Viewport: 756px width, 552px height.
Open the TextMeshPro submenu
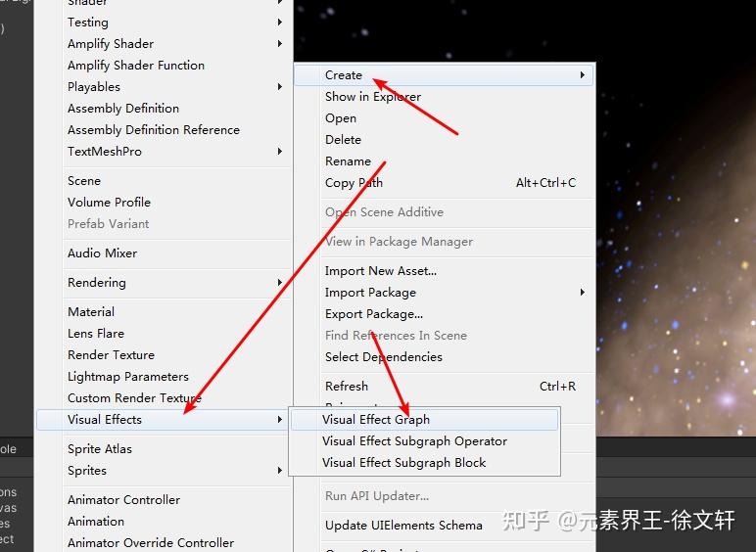coord(164,152)
